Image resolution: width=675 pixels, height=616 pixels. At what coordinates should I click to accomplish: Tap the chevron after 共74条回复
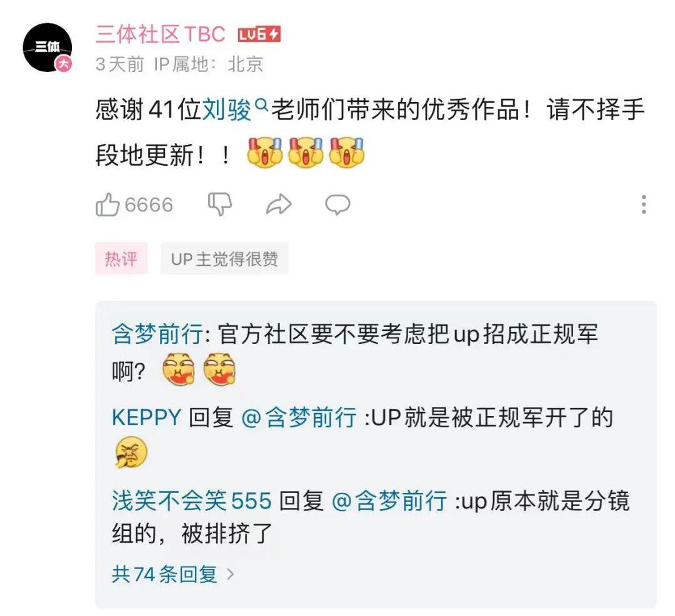click(230, 574)
